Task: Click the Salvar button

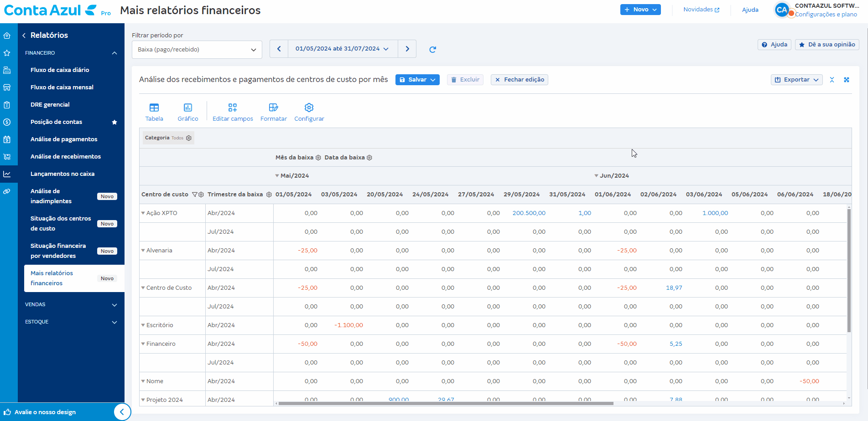Action: [417, 80]
